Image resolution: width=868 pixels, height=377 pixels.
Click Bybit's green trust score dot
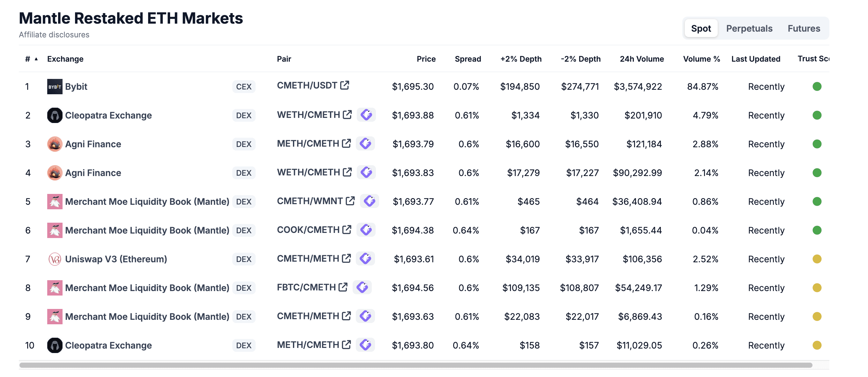(817, 87)
